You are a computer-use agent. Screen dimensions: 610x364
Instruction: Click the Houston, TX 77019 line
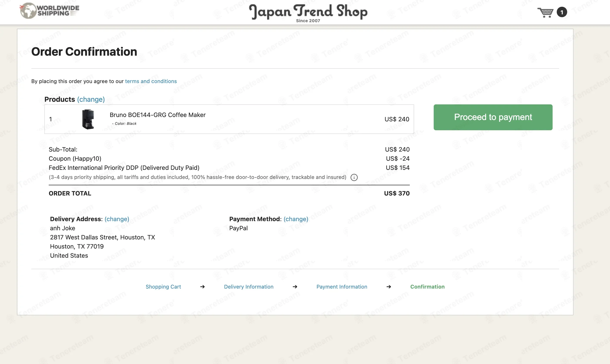pyautogui.click(x=77, y=247)
